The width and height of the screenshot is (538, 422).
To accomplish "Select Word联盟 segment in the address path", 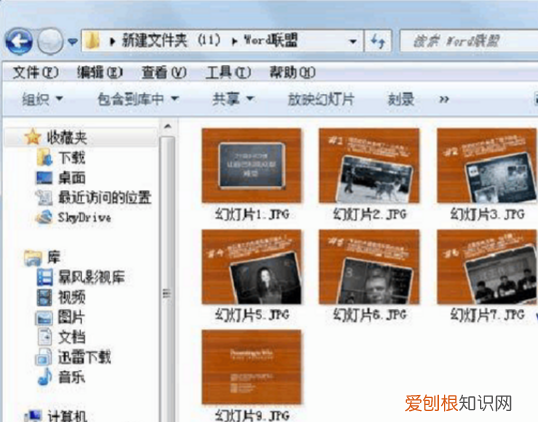I will point(271,41).
